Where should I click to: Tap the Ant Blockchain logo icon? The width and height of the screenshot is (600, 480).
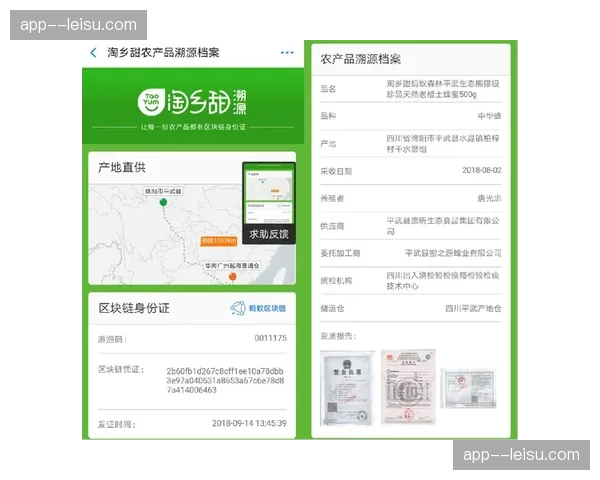238,309
